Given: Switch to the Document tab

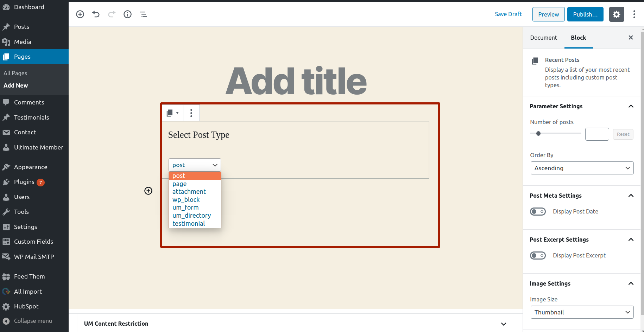Looking at the screenshot, I should [x=544, y=38].
